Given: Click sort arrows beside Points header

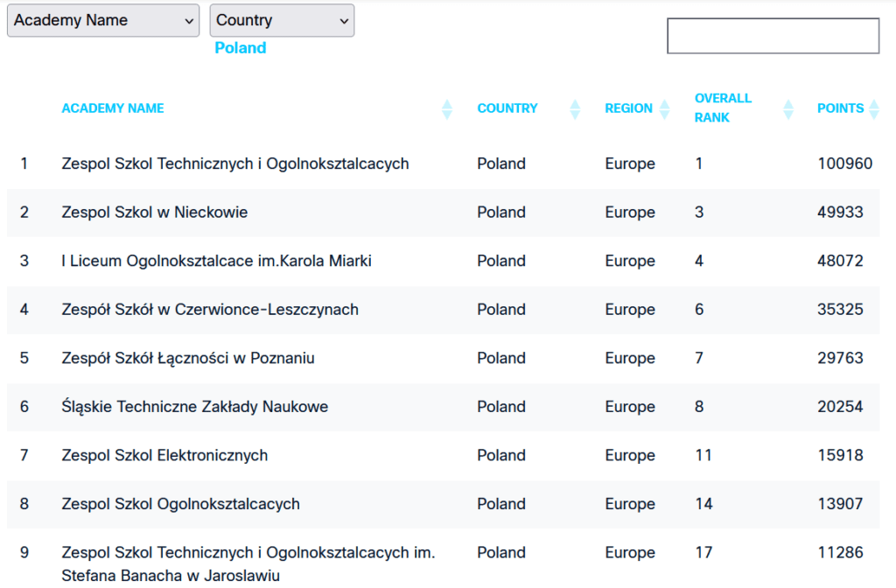Looking at the screenshot, I should pyautogui.click(x=872, y=109).
